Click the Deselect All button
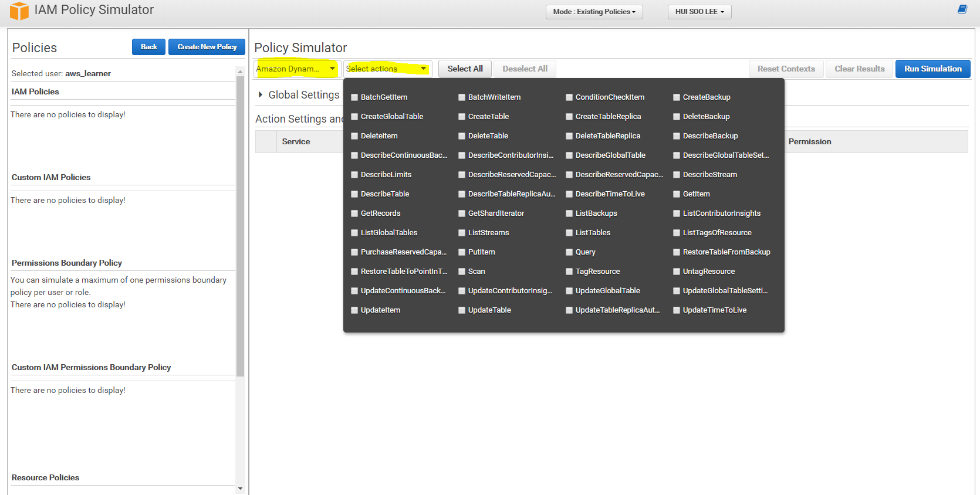This screenshot has height=495, width=980. point(525,69)
